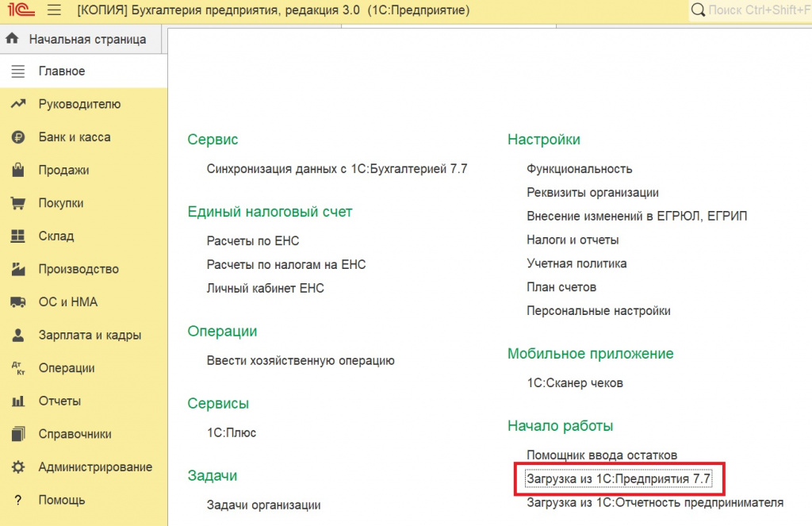Click the Операции Дт/Кт icon
The height and width of the screenshot is (526, 812).
click(x=18, y=368)
